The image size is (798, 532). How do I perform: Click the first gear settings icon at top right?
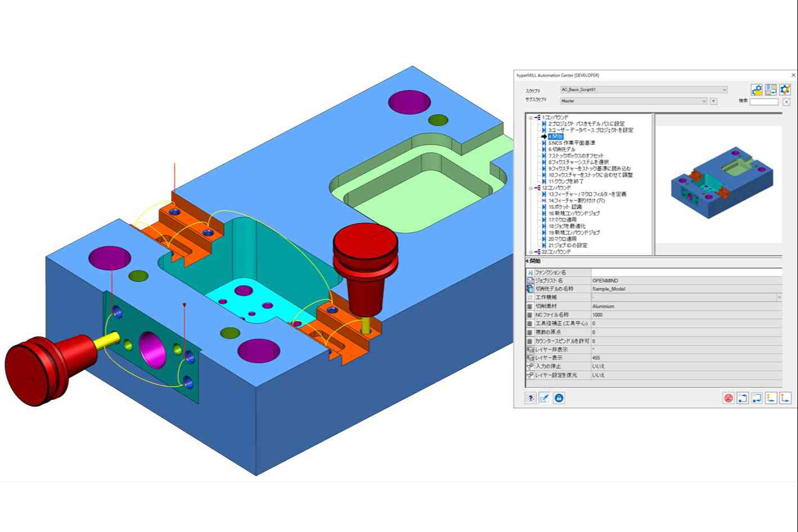coord(756,90)
